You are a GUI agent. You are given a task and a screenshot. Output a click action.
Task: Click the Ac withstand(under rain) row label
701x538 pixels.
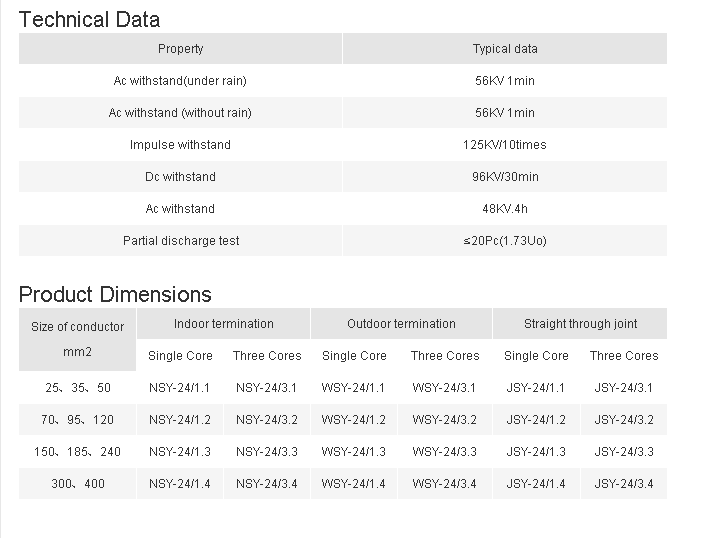[x=180, y=81]
